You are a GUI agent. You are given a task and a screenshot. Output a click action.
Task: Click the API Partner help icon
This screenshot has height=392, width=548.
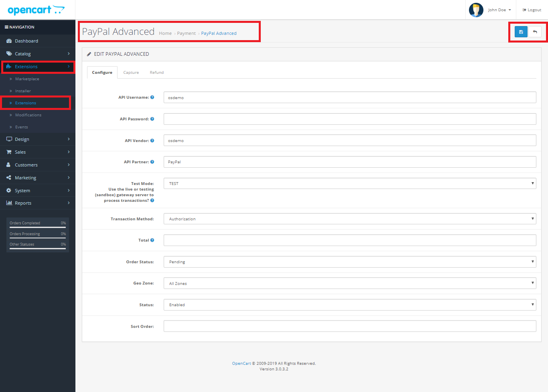tap(152, 162)
